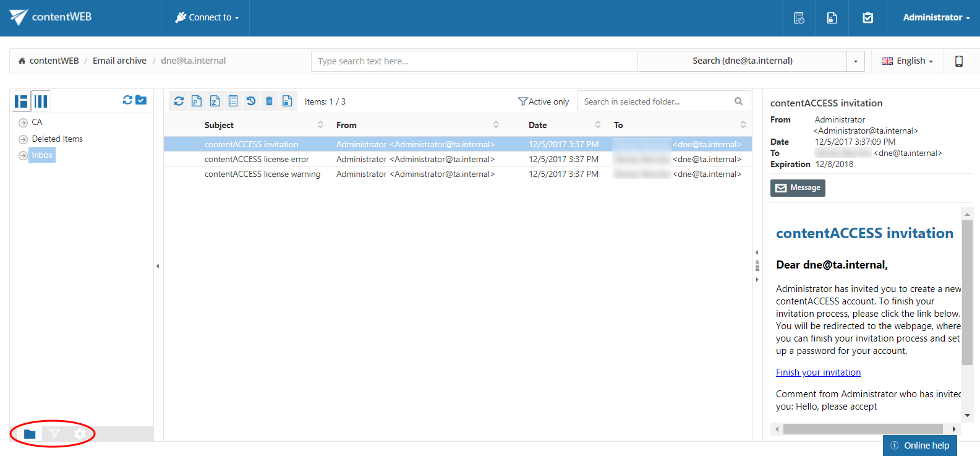Click the locked document toolbar icon
980x456 pixels.
pos(287,101)
